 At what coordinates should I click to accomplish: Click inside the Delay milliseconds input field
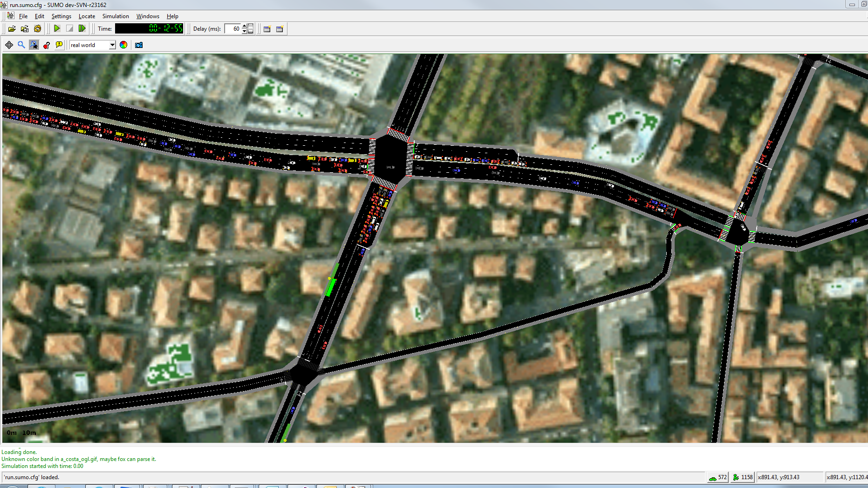(x=232, y=28)
